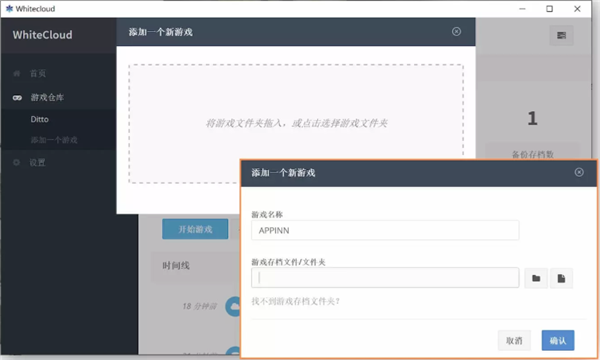Click the 确认 confirm button
The image size is (600, 360).
tap(558, 340)
